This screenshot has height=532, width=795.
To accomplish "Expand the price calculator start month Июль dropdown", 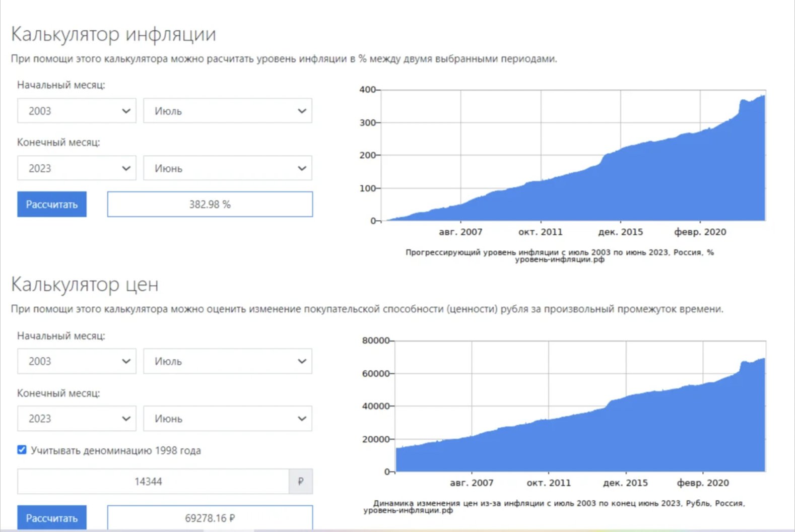I will (227, 361).
